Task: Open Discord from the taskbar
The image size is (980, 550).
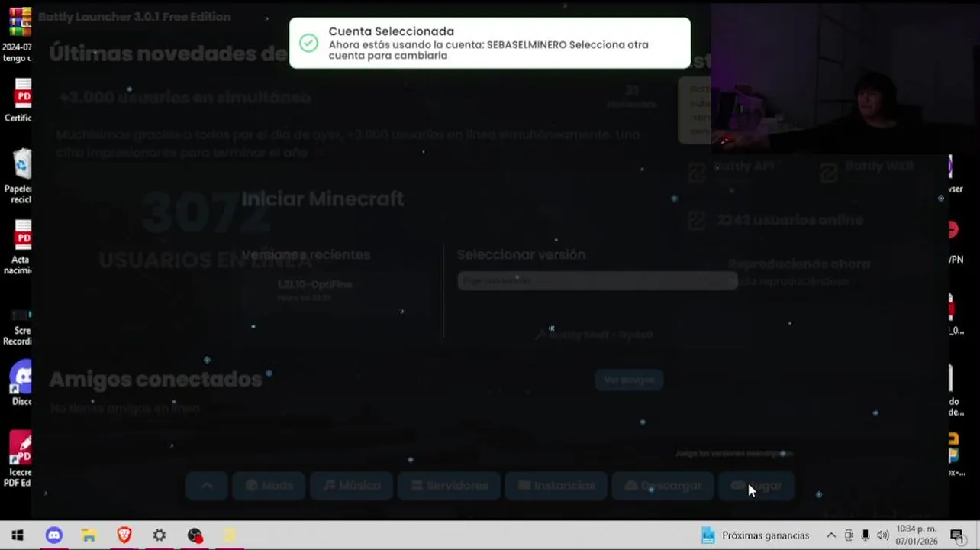Action: tap(53, 535)
